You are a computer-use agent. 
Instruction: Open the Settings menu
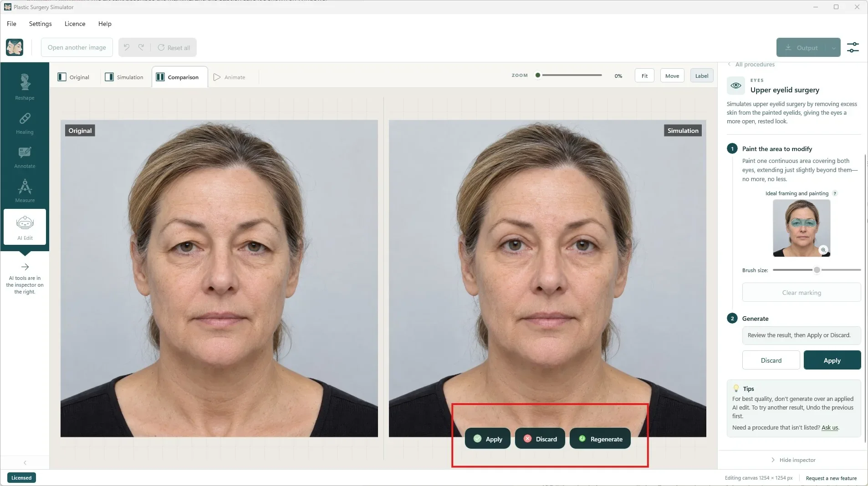(40, 24)
